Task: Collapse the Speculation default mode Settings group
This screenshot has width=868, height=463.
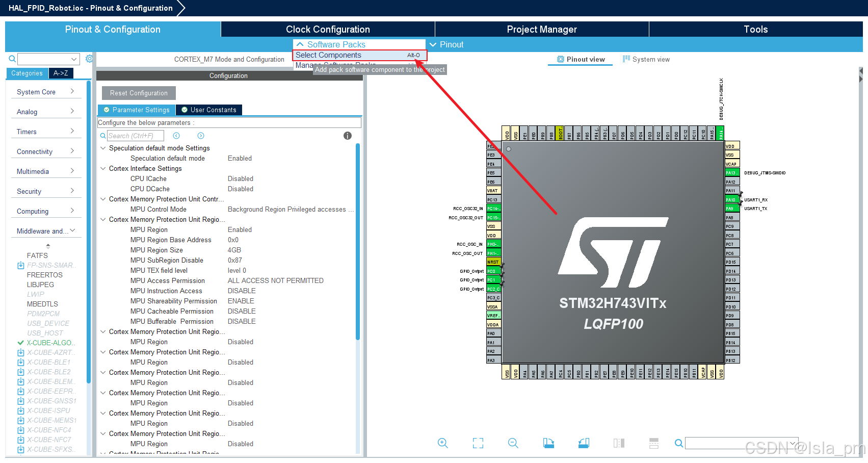Action: click(x=103, y=148)
